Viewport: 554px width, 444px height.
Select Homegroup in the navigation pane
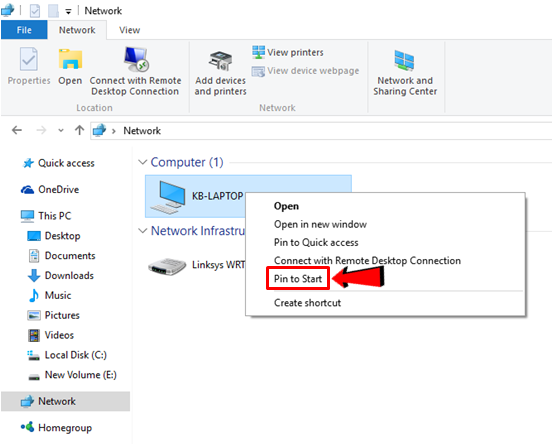[57, 428]
